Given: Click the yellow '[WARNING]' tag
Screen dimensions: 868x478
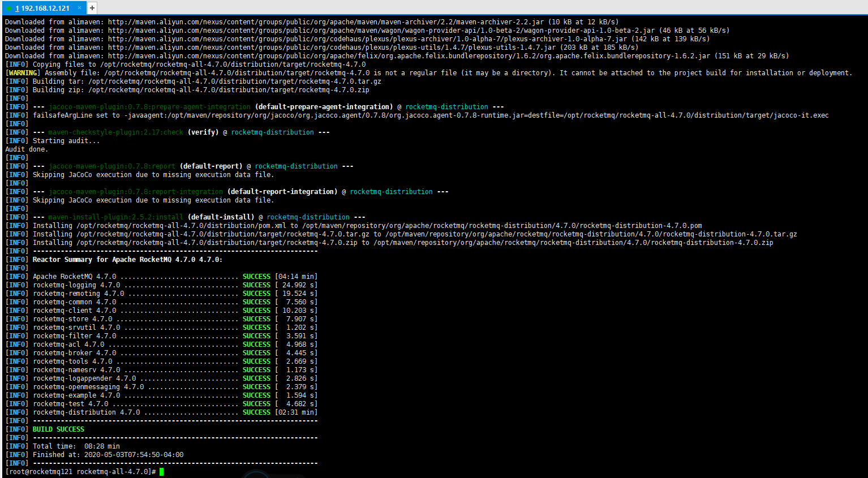Looking at the screenshot, I should pyautogui.click(x=23, y=73).
